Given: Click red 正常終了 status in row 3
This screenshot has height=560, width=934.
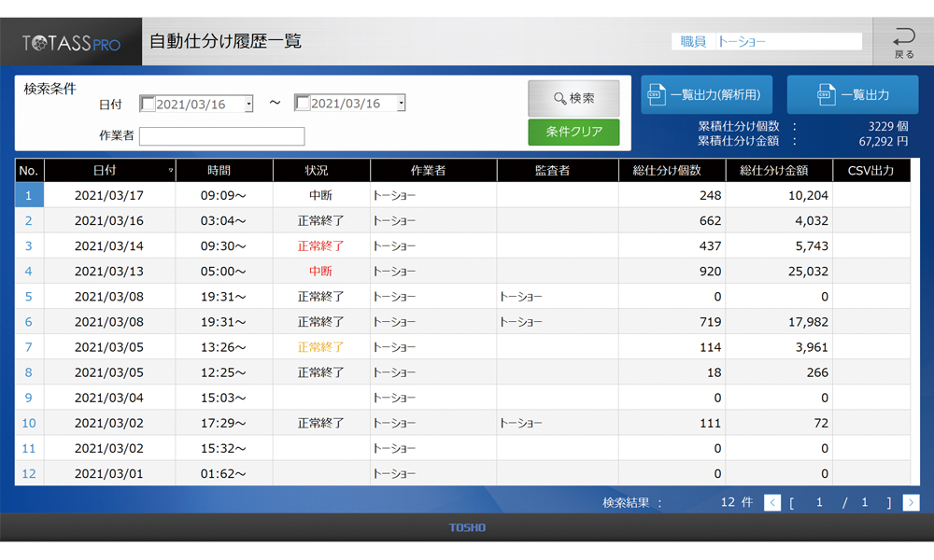Looking at the screenshot, I should click(x=320, y=245).
